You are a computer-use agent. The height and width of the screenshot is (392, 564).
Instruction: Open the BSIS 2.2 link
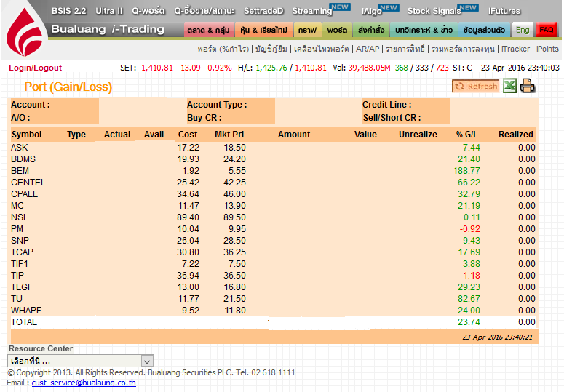68,11
